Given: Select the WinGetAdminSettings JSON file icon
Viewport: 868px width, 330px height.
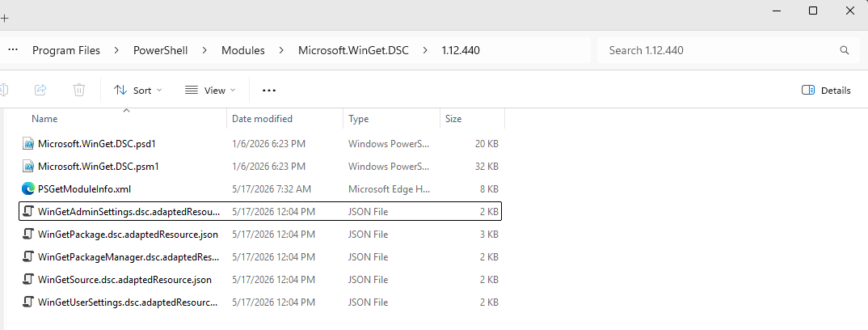Looking at the screenshot, I should (28, 212).
